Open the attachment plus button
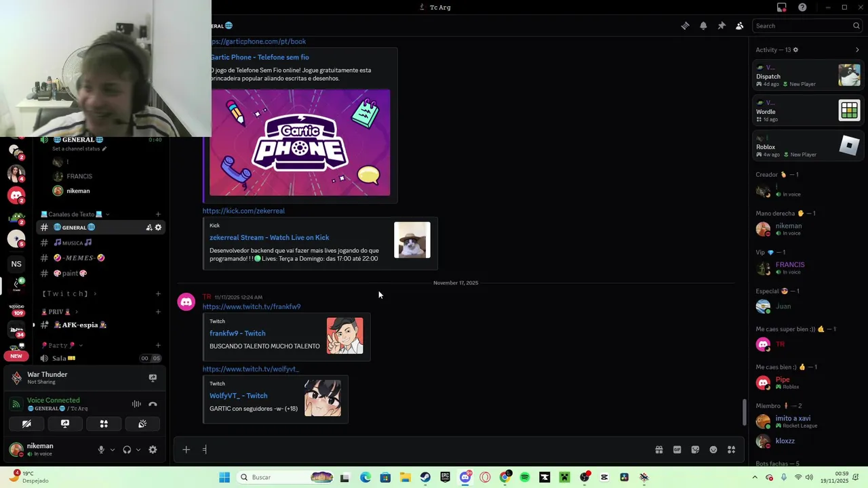Screen dimensions: 868x488 click(x=186, y=449)
